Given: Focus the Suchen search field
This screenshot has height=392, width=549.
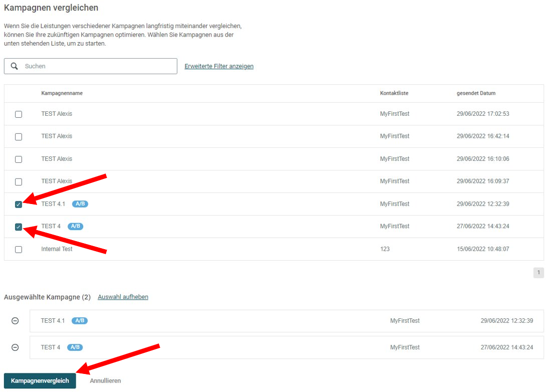Looking at the screenshot, I should point(91,66).
